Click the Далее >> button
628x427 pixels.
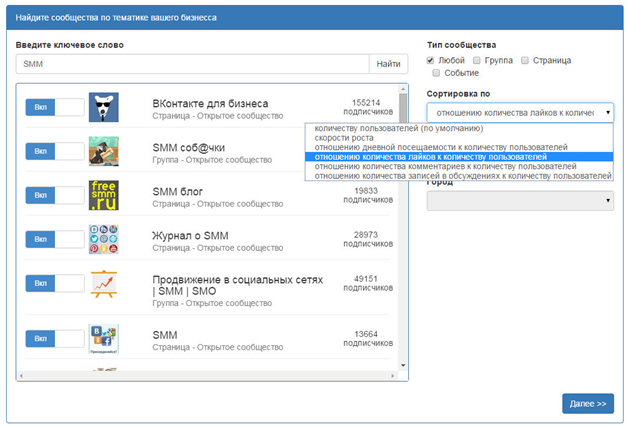pyautogui.click(x=588, y=403)
